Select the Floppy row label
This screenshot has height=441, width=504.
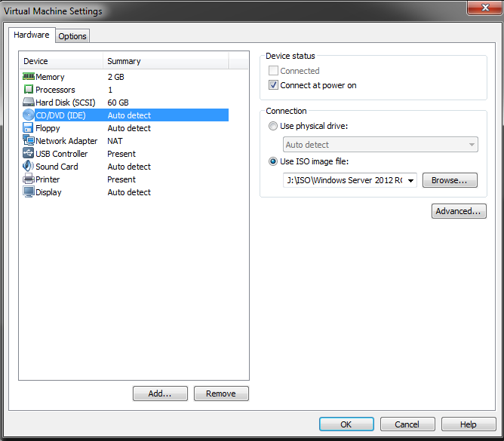[48, 128]
